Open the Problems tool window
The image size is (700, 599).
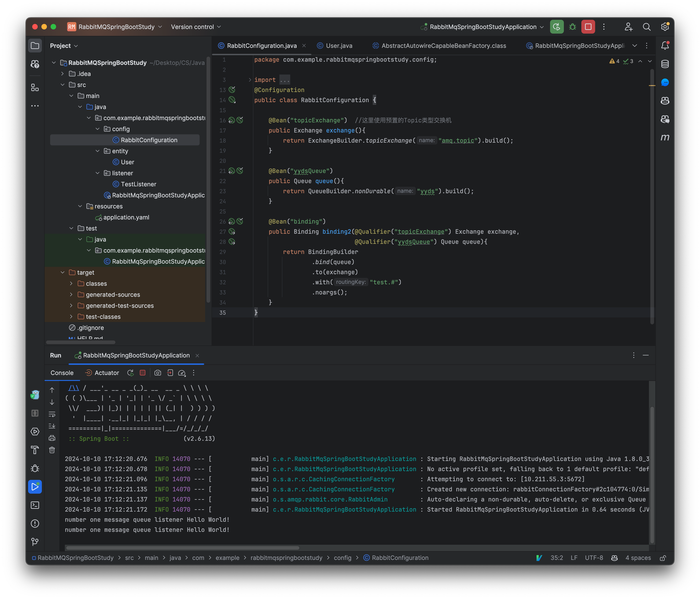tap(35, 524)
